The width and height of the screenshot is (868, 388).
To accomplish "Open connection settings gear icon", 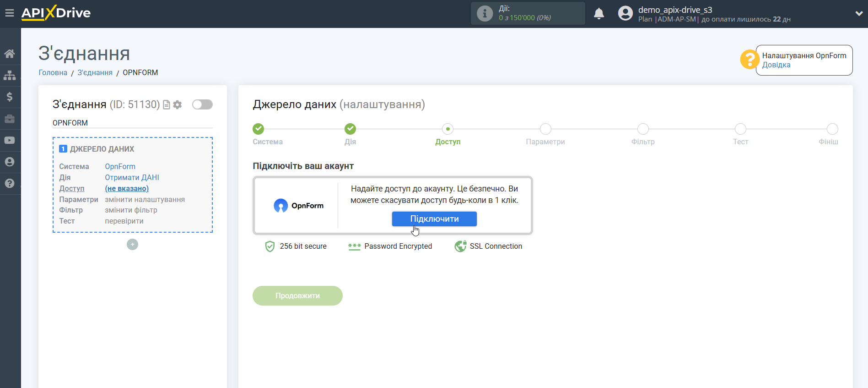I will tap(178, 105).
